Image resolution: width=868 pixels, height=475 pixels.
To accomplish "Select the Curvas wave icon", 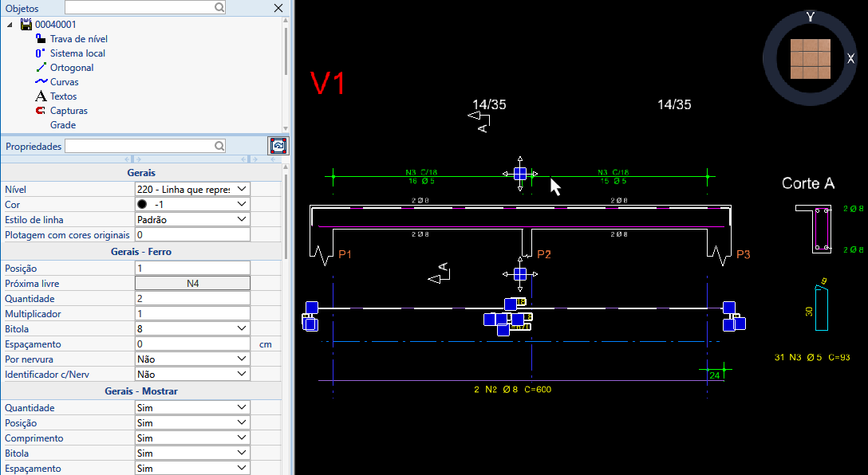I will pyautogui.click(x=41, y=82).
